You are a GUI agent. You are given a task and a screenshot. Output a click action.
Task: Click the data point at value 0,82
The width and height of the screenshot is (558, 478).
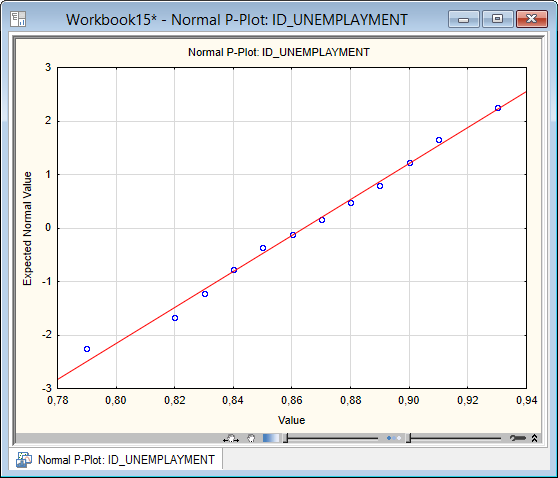(175, 318)
